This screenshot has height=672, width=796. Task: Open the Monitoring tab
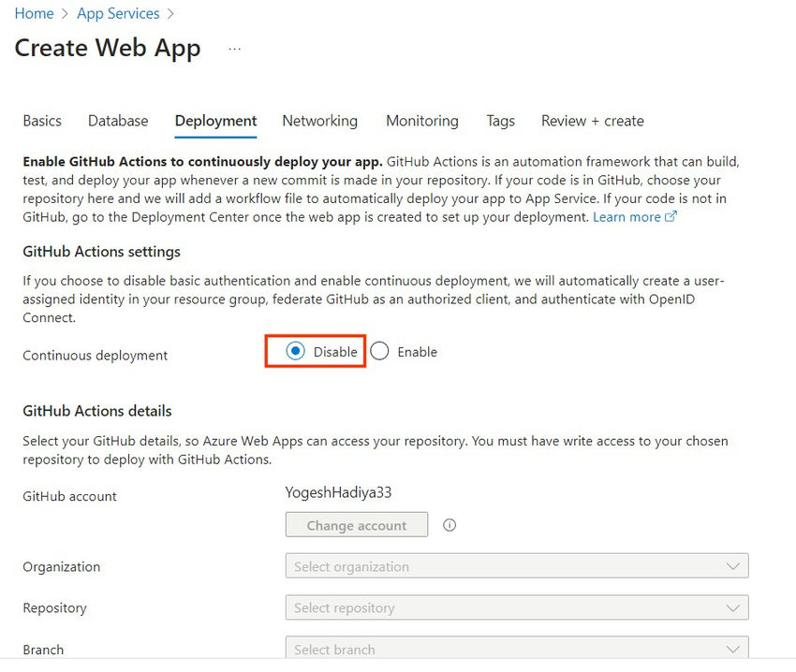tap(421, 121)
